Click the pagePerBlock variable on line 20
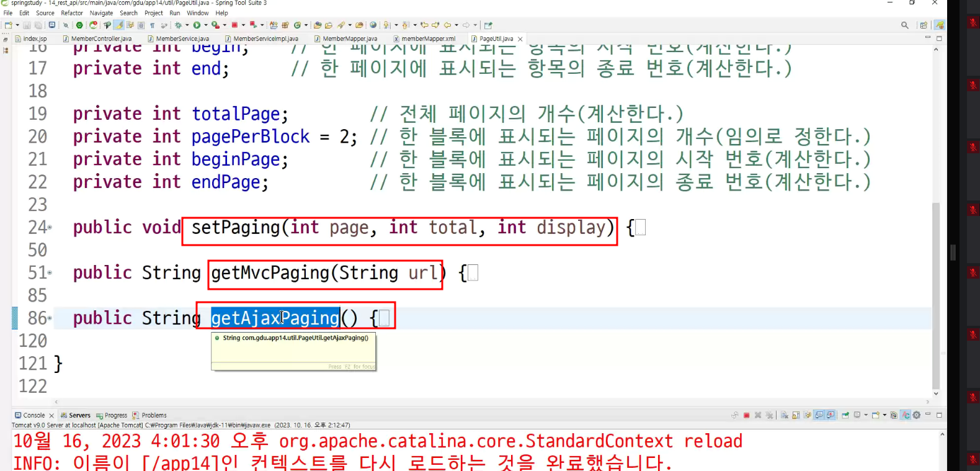980x471 pixels. point(251,137)
